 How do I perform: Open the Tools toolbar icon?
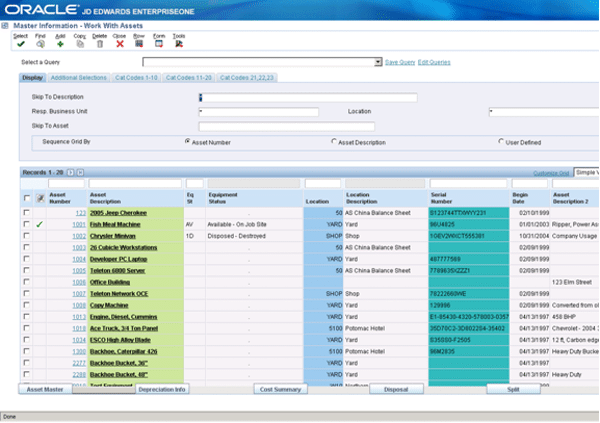point(179,44)
